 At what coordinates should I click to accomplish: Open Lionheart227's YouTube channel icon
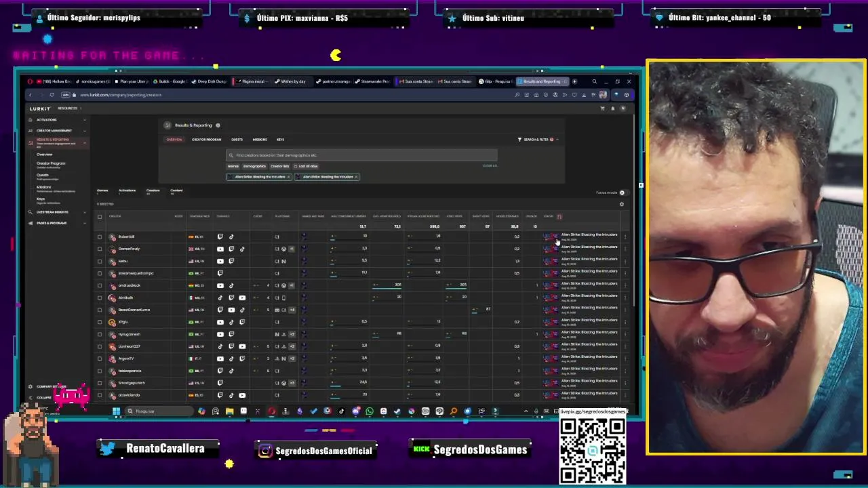242,346
